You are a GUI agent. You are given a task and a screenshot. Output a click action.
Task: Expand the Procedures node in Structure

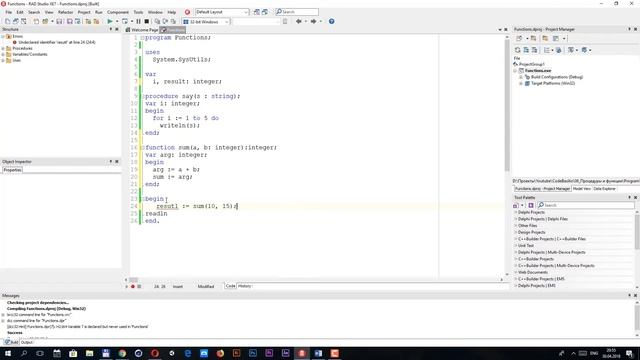coord(3,48)
